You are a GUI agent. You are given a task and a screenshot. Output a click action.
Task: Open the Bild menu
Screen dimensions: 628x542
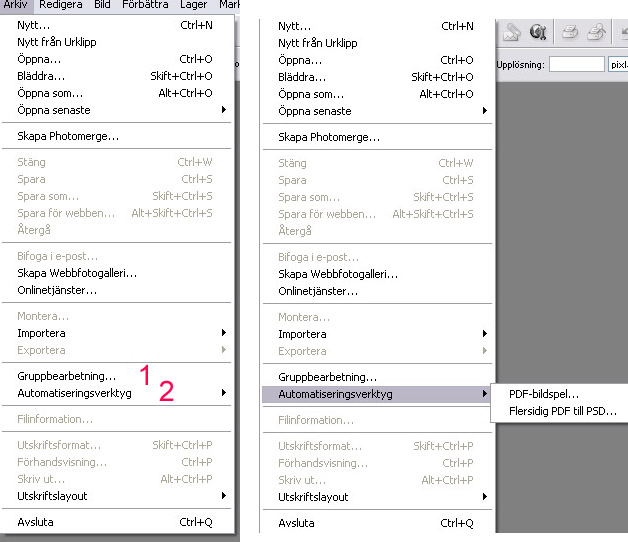point(102,5)
